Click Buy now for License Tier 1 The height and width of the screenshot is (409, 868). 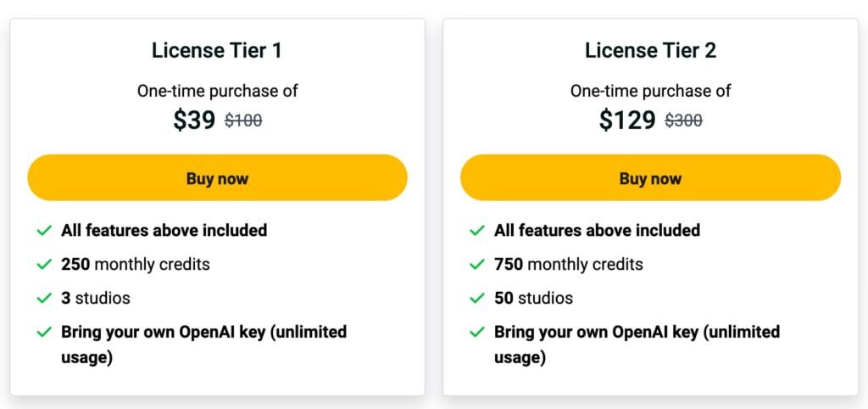click(x=217, y=178)
